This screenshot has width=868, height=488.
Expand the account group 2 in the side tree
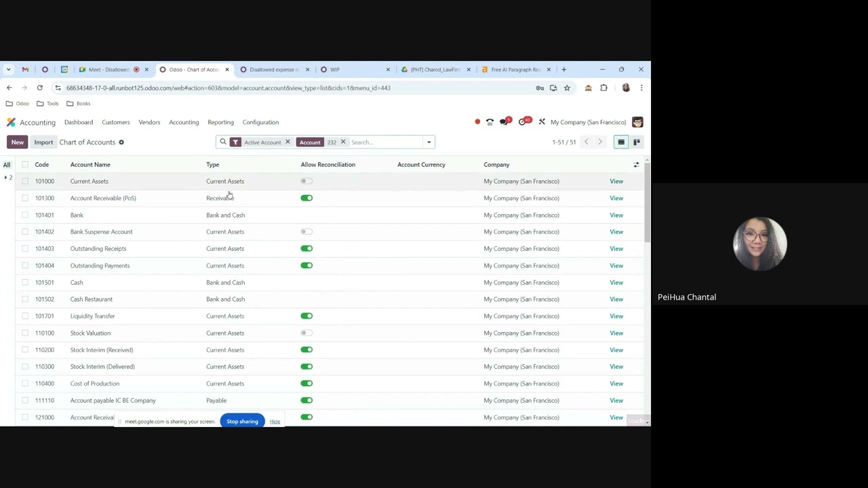point(8,178)
